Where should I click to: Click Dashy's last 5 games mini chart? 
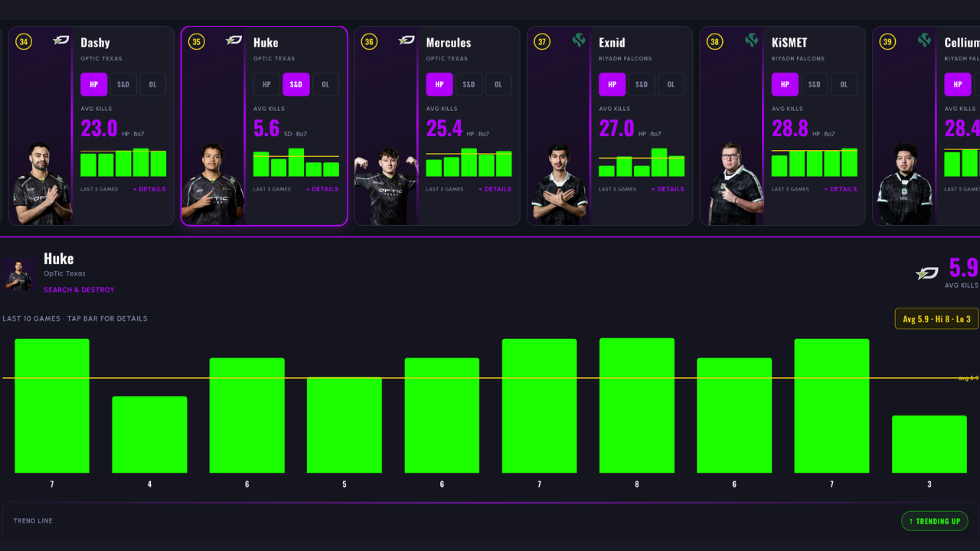[123, 162]
